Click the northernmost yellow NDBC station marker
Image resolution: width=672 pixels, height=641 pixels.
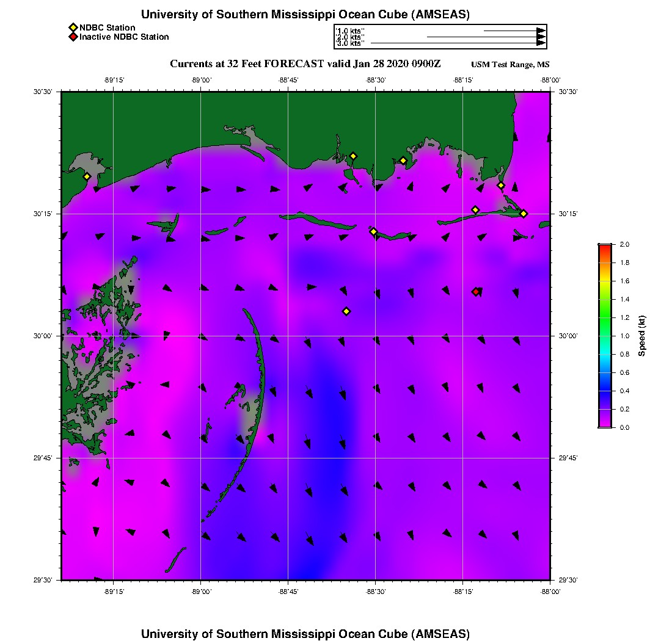pyautogui.click(x=353, y=156)
